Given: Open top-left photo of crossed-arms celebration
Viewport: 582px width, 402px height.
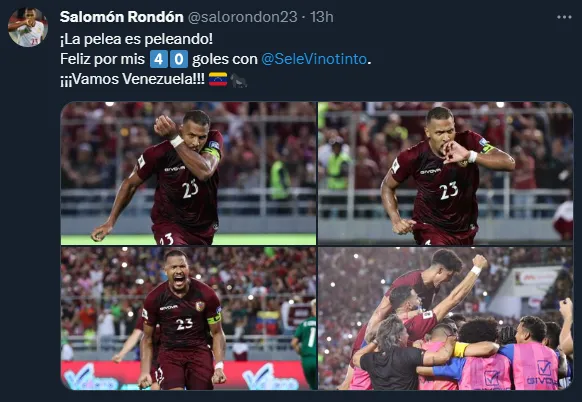Looking at the screenshot, I should coord(189,173).
